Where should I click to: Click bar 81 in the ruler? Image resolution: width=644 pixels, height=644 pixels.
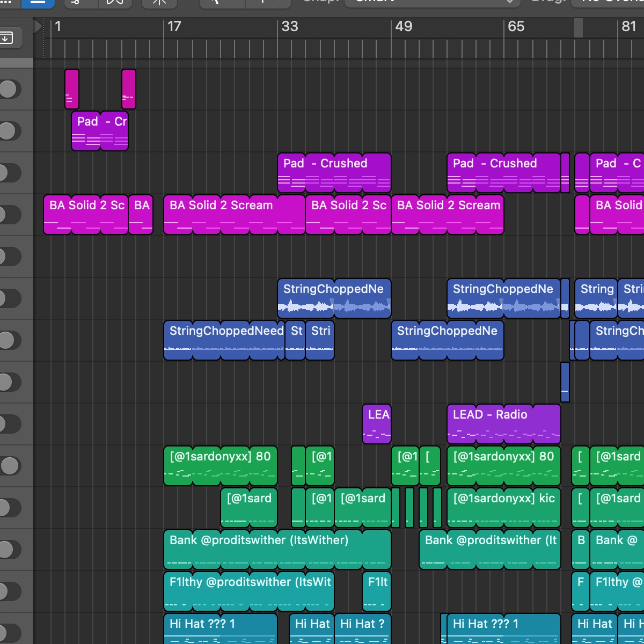[x=629, y=26]
